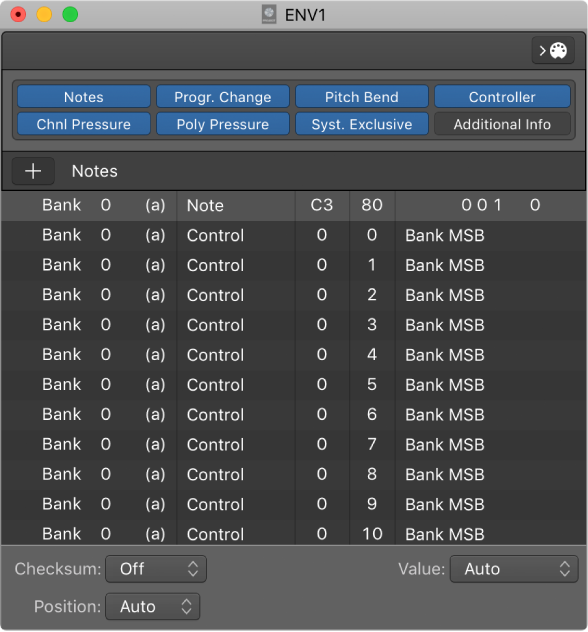Toggle the Pitch Bend filter button
Viewport: 588px width, 632px height.
pyautogui.click(x=362, y=97)
